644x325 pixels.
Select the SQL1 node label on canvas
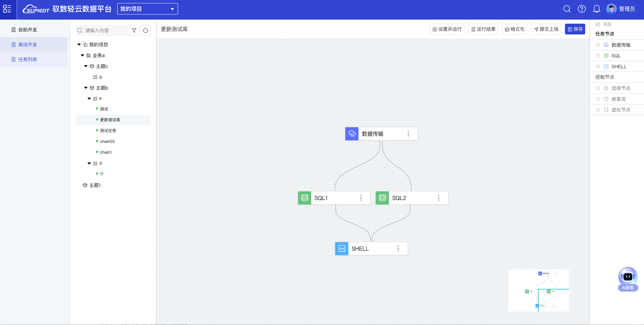coord(321,198)
